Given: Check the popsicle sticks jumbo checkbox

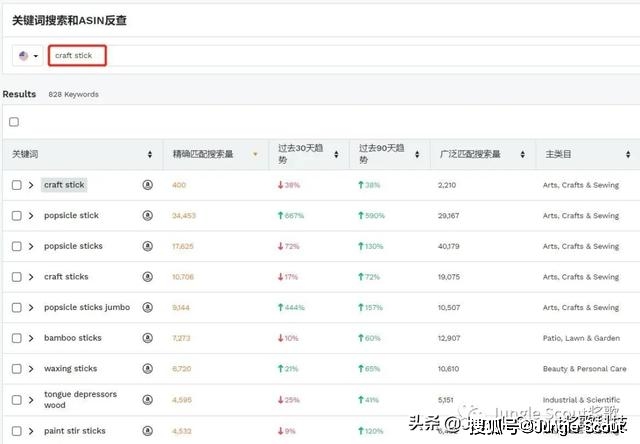Looking at the screenshot, I should coord(16,307).
